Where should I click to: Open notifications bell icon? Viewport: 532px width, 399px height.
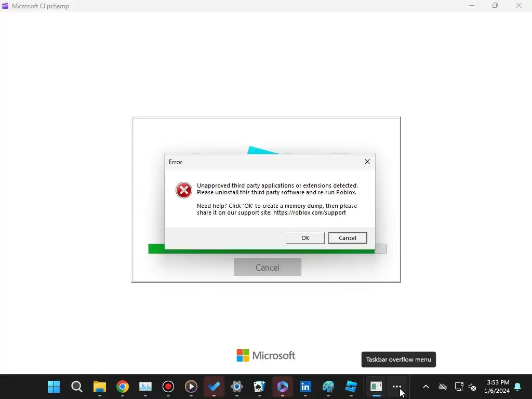click(518, 387)
